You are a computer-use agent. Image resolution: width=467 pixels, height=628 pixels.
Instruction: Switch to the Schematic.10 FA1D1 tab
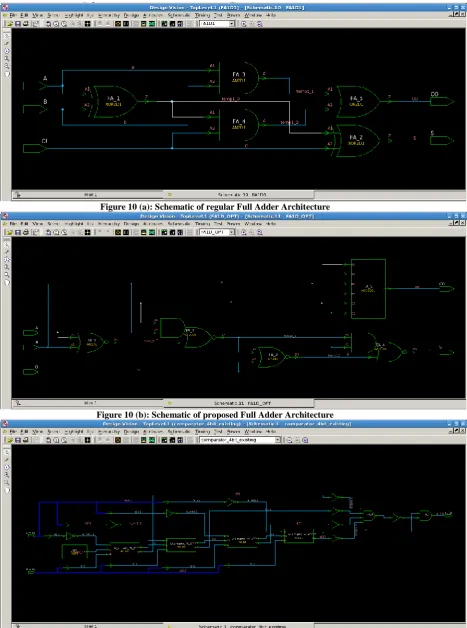pyautogui.click(x=239, y=195)
